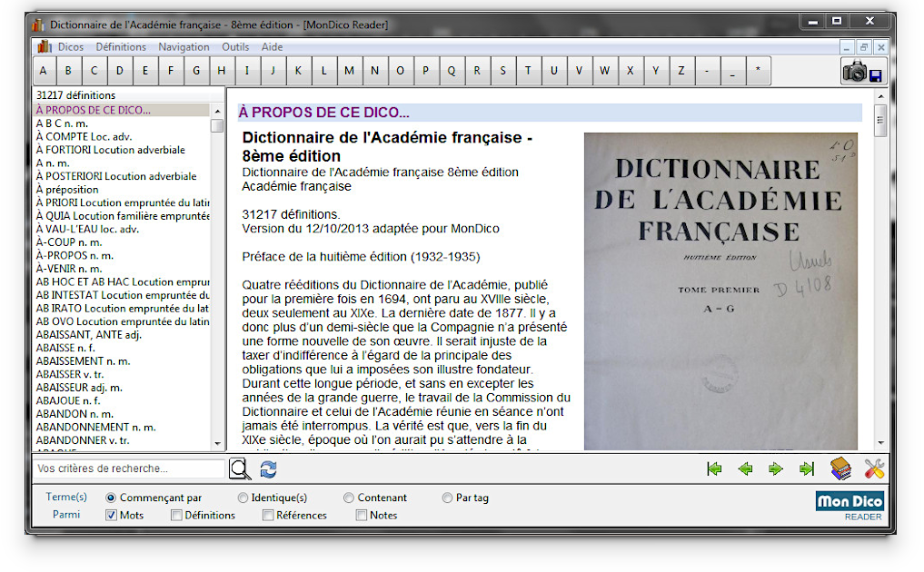Enable the Notes checkbox

tap(362, 516)
